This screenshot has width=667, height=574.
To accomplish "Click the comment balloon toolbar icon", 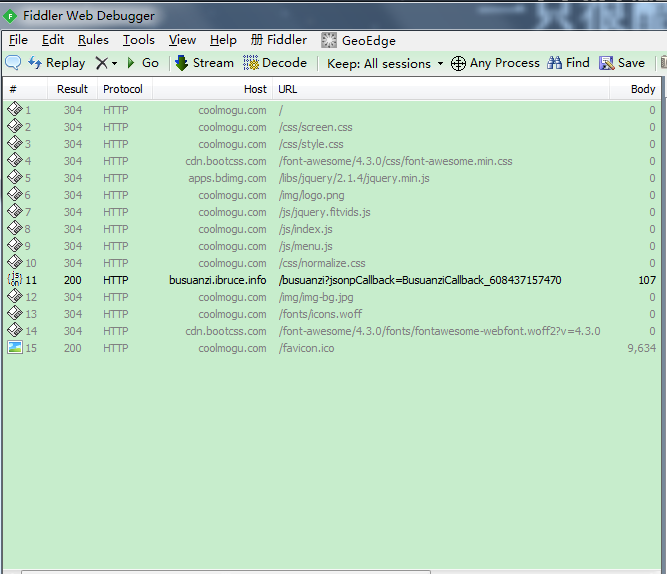I will click(x=13, y=63).
